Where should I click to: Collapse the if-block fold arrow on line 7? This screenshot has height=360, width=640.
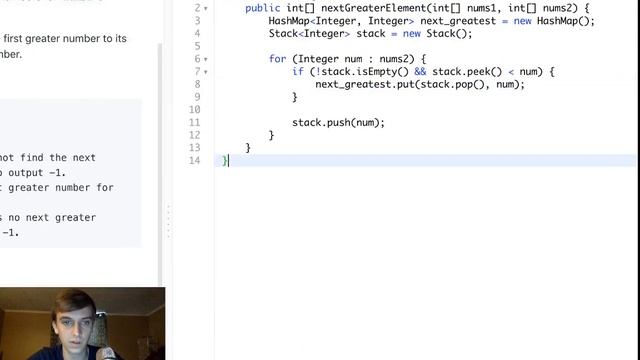click(206, 72)
